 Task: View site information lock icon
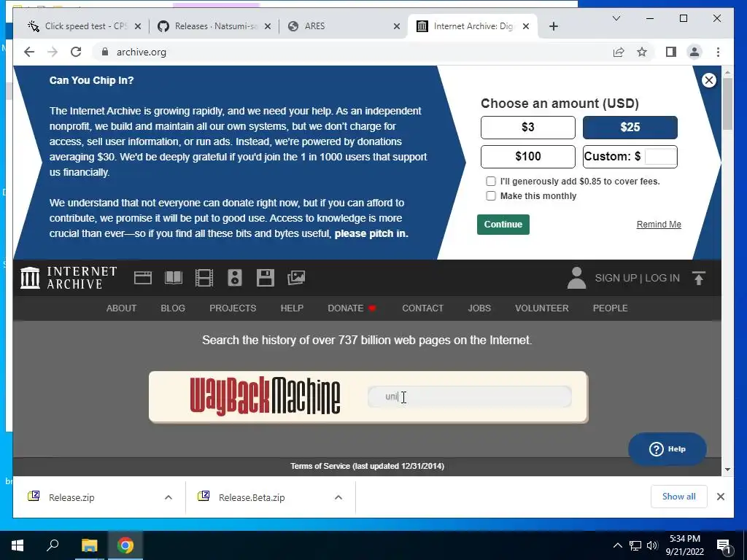pos(105,52)
